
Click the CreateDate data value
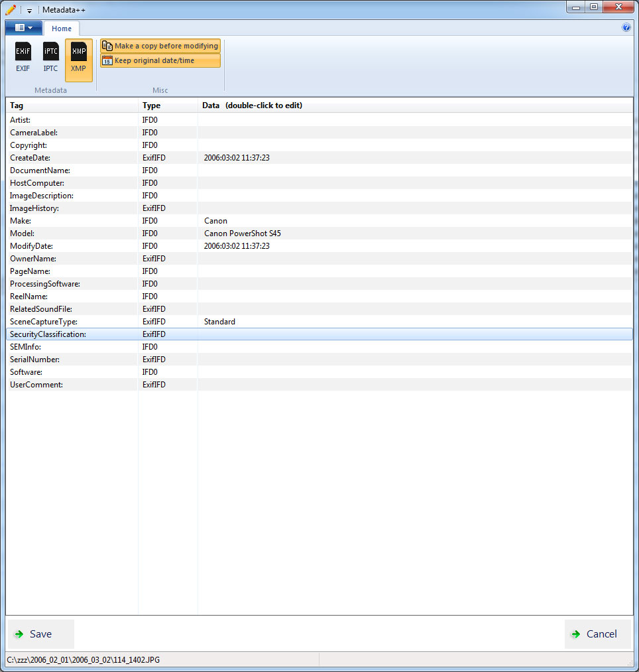click(x=237, y=158)
